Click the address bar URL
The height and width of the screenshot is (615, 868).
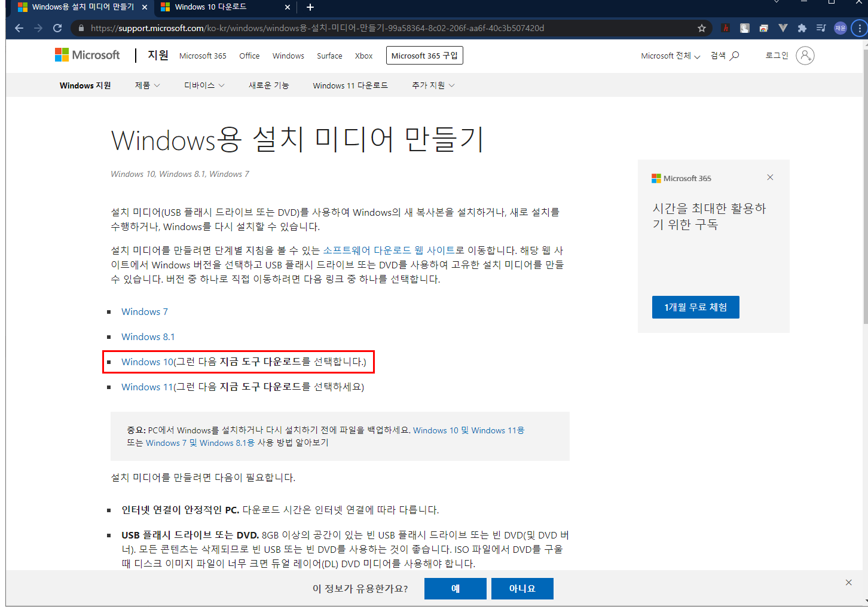click(317, 28)
